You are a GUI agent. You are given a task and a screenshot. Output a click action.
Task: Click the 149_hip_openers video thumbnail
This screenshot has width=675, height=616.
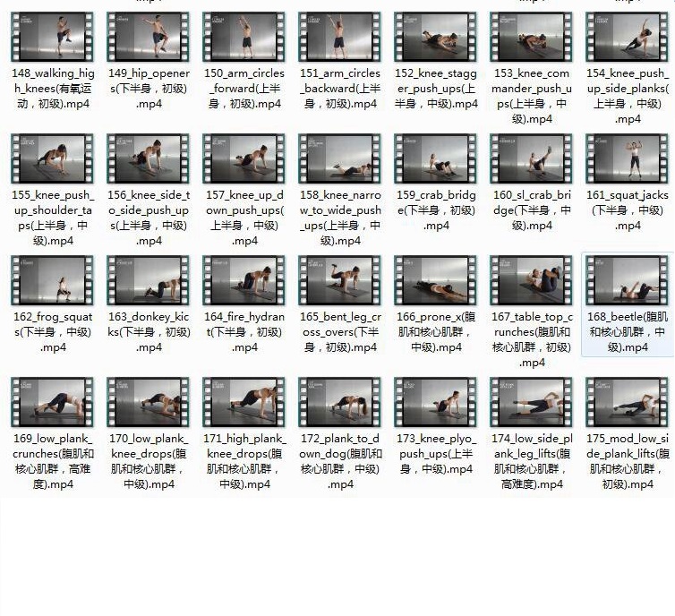click(148, 38)
